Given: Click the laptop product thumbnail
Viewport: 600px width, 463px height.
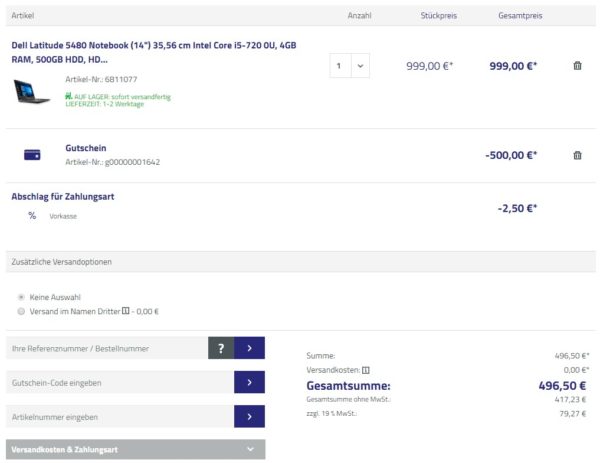Looking at the screenshot, I should tap(32, 90).
